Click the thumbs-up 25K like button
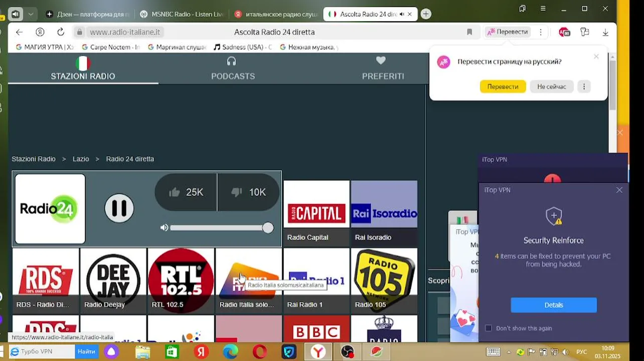 (x=186, y=192)
